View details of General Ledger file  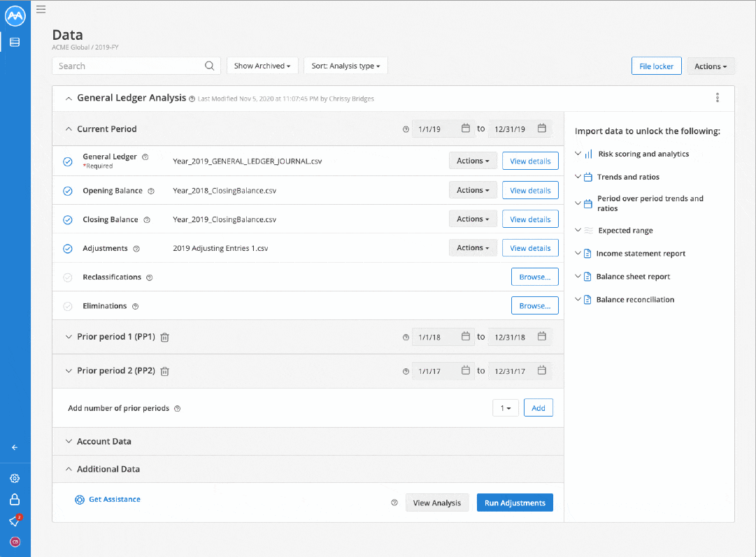coord(530,161)
